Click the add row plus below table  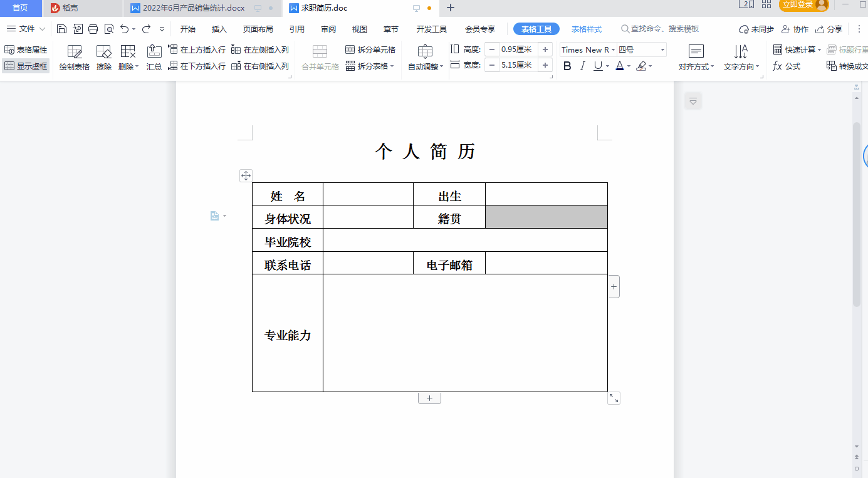point(429,398)
